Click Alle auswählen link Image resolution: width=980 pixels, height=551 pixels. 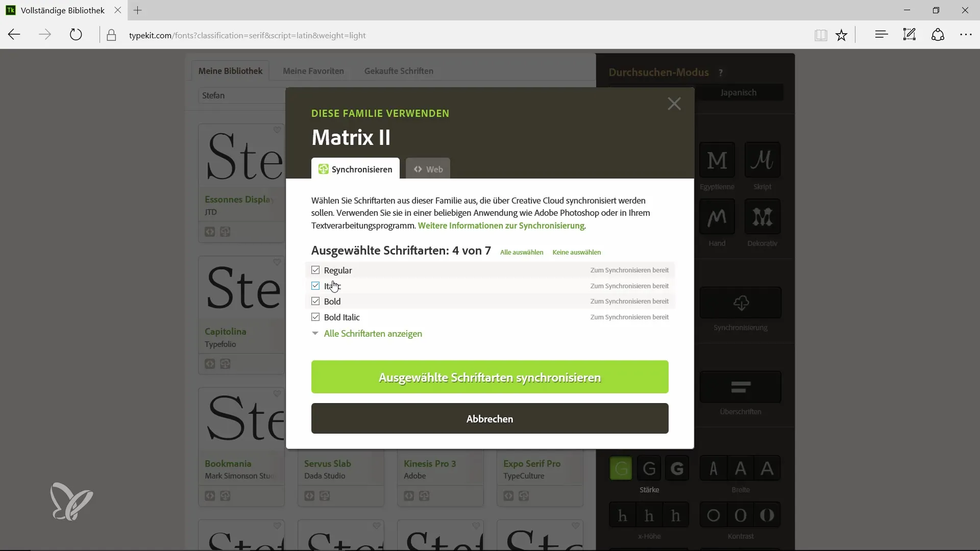(x=522, y=252)
